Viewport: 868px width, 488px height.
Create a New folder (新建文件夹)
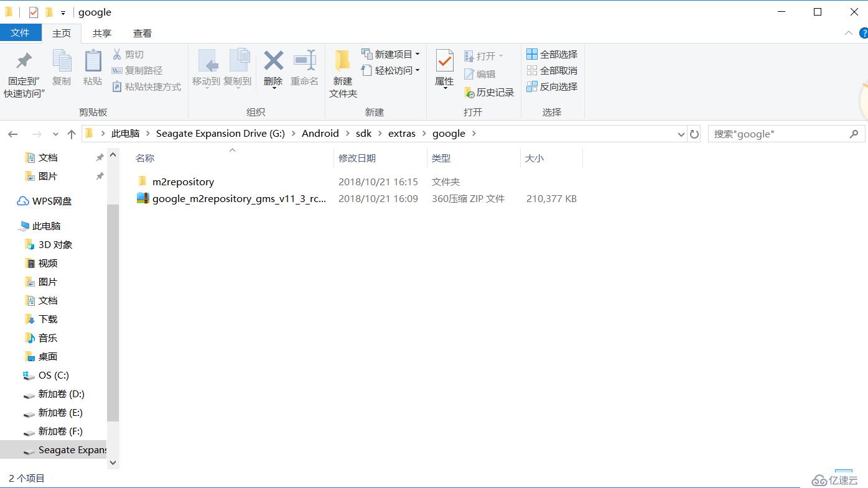click(x=343, y=74)
